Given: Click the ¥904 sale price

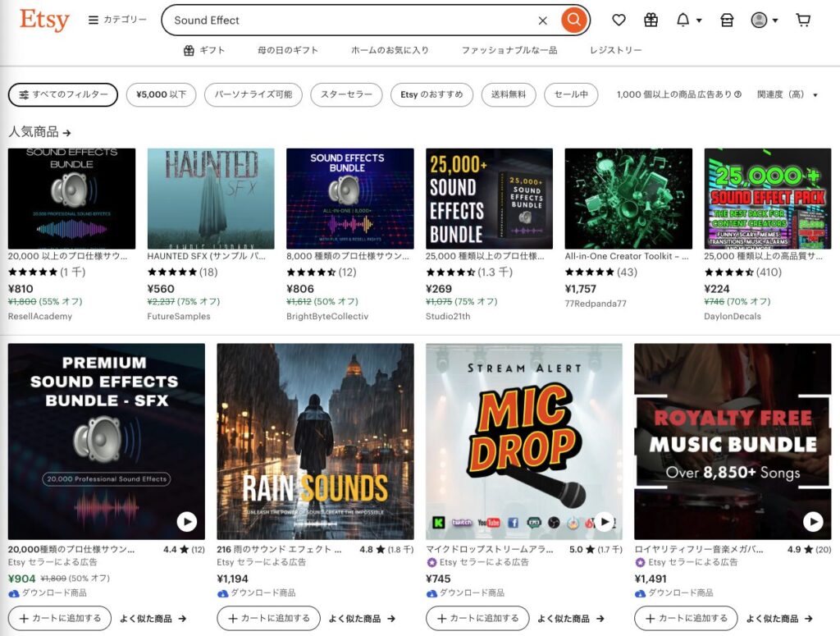Looking at the screenshot, I should pyautogui.click(x=22, y=579).
